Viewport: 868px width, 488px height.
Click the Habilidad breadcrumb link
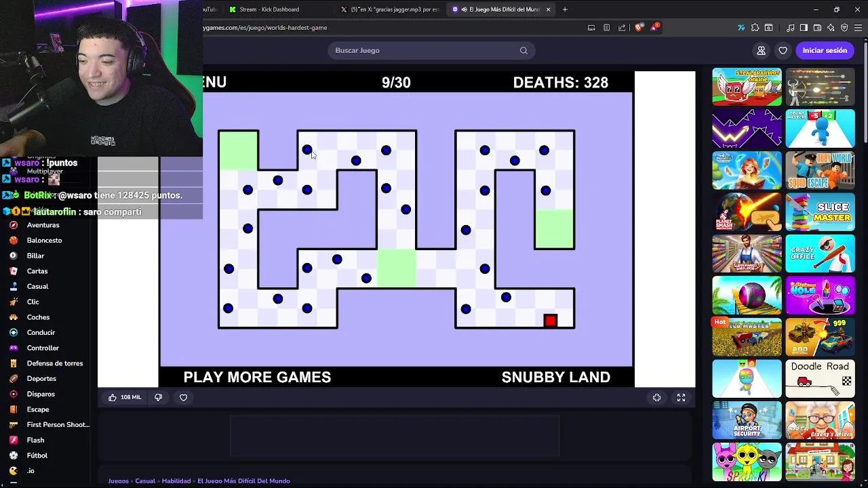(176, 481)
